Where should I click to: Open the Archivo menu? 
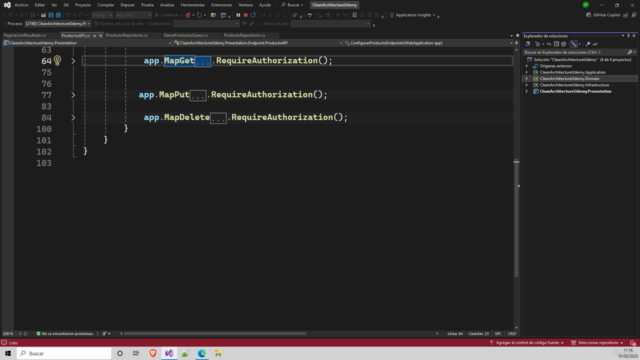[21, 5]
